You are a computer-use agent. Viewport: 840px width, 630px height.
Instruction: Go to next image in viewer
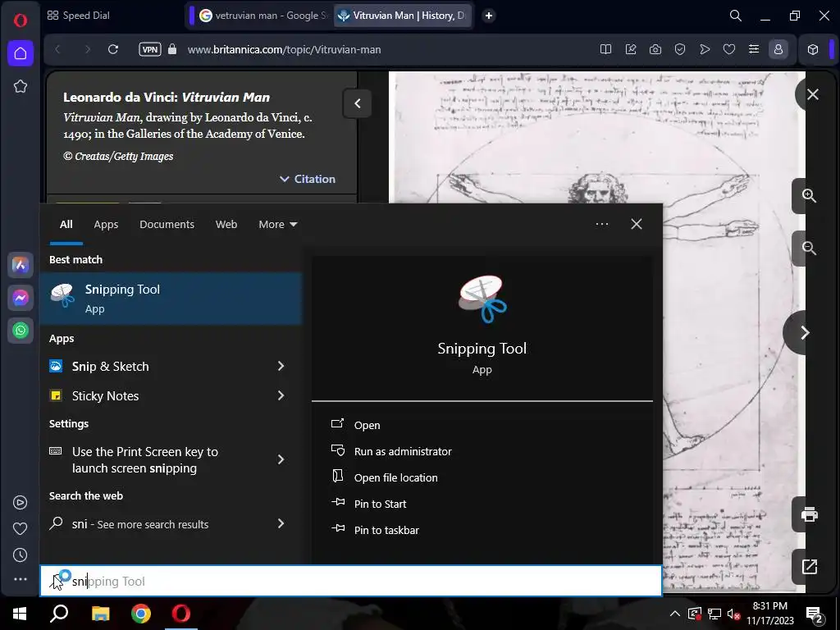pyautogui.click(x=804, y=333)
